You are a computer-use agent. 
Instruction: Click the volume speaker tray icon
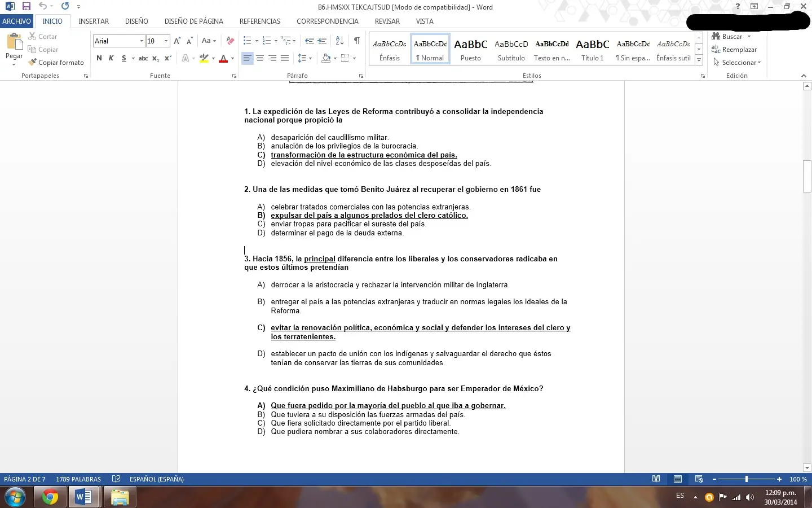pyautogui.click(x=749, y=497)
